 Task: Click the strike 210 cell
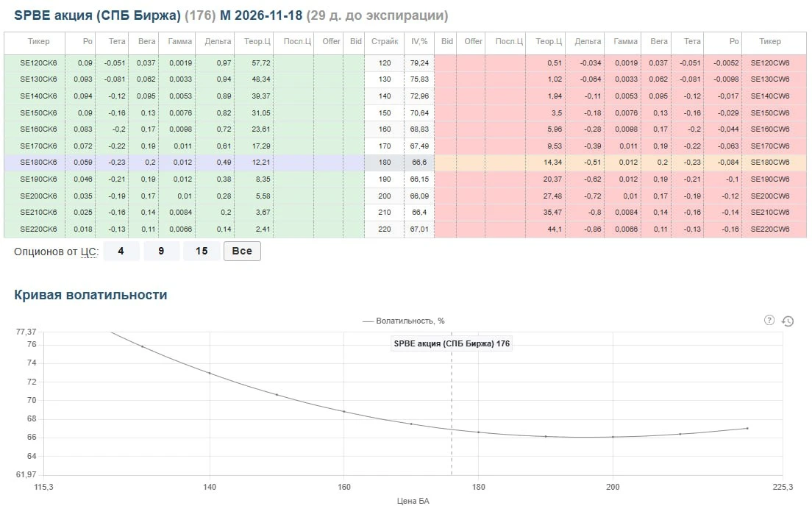(x=384, y=213)
